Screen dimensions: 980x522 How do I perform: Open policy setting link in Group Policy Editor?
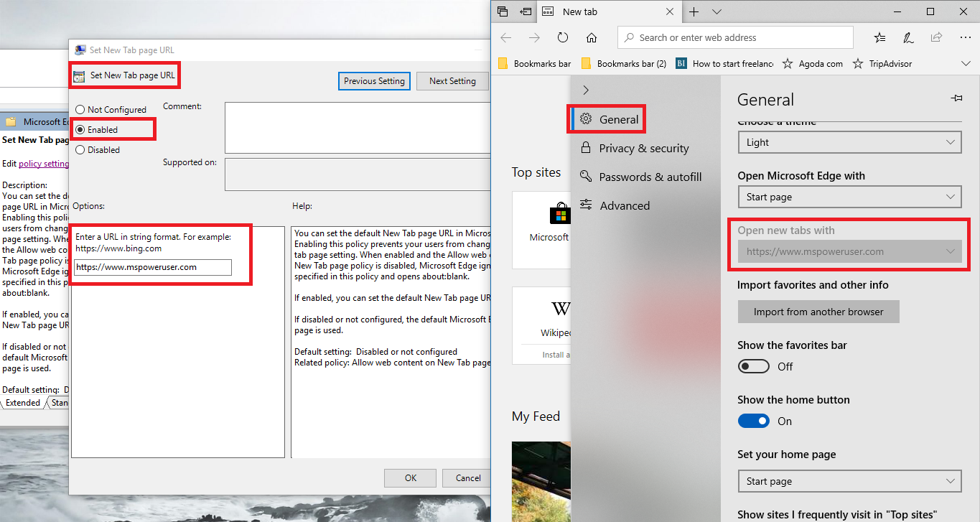coord(44,163)
